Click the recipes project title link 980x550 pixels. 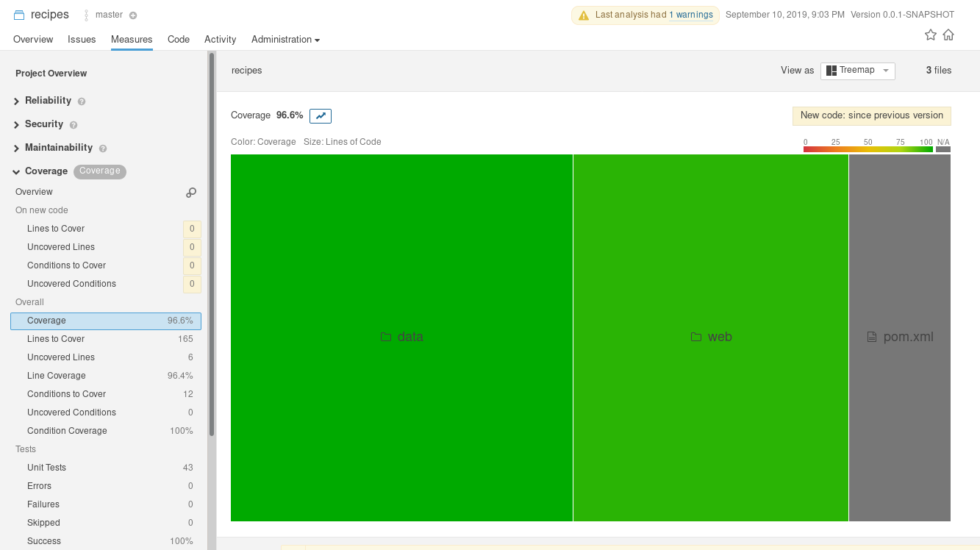[x=50, y=15]
